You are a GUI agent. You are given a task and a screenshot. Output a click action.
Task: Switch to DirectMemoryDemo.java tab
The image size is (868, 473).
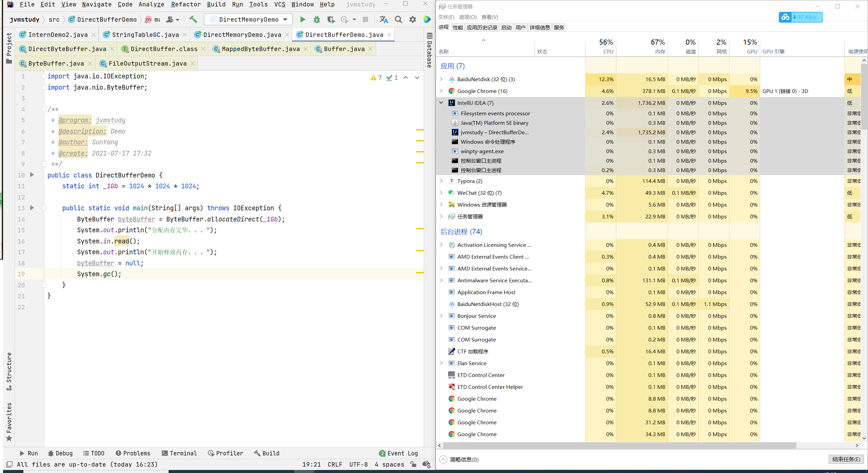(x=242, y=34)
